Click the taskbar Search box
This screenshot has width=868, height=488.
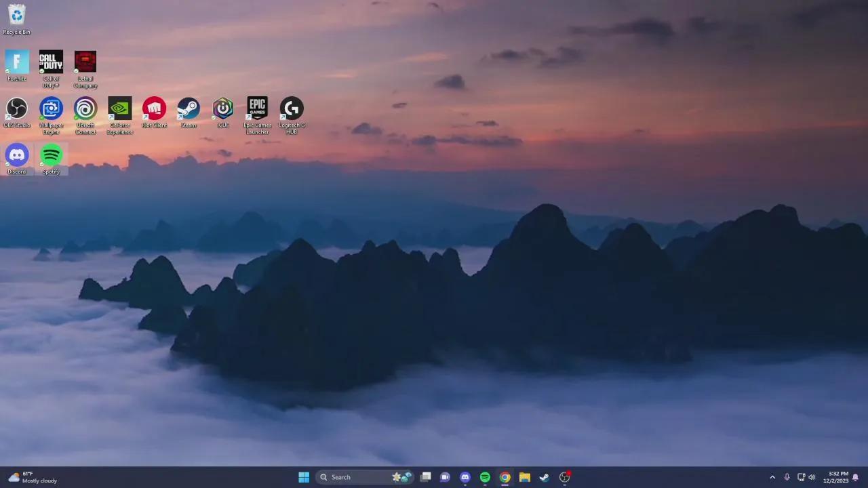coord(364,477)
